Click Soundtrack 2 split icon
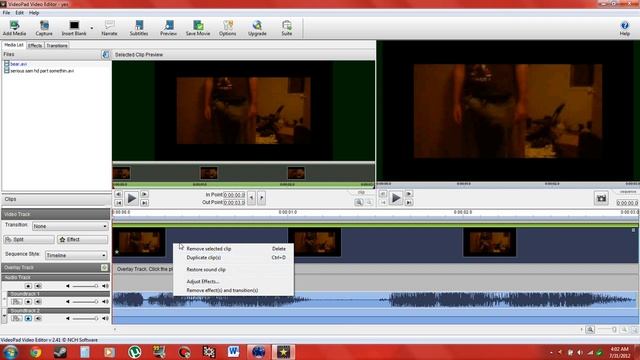 coord(16,318)
